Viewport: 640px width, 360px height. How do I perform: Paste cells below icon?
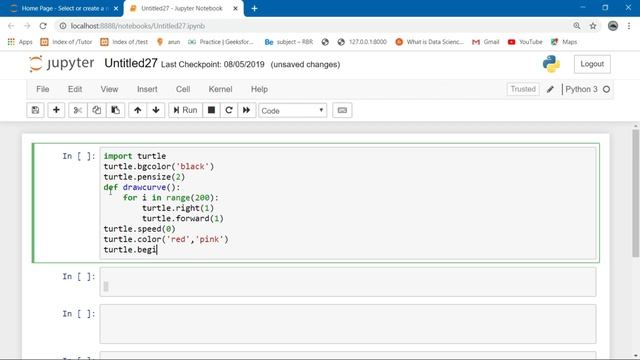[x=116, y=110]
